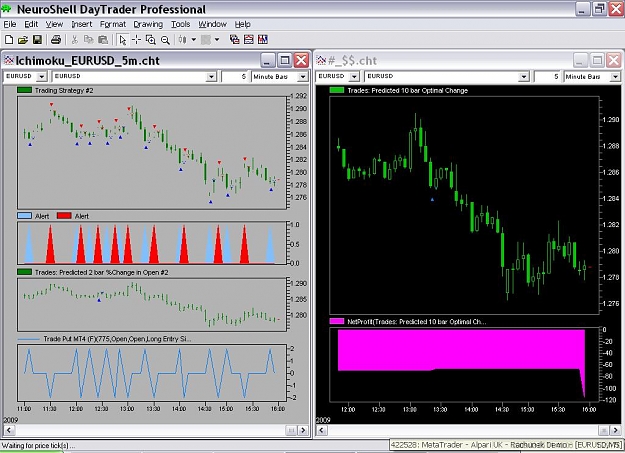Viewport: 625px width, 453px height.
Task: Open Minute Bars dropdown in #_$$ chart
Action: point(615,76)
